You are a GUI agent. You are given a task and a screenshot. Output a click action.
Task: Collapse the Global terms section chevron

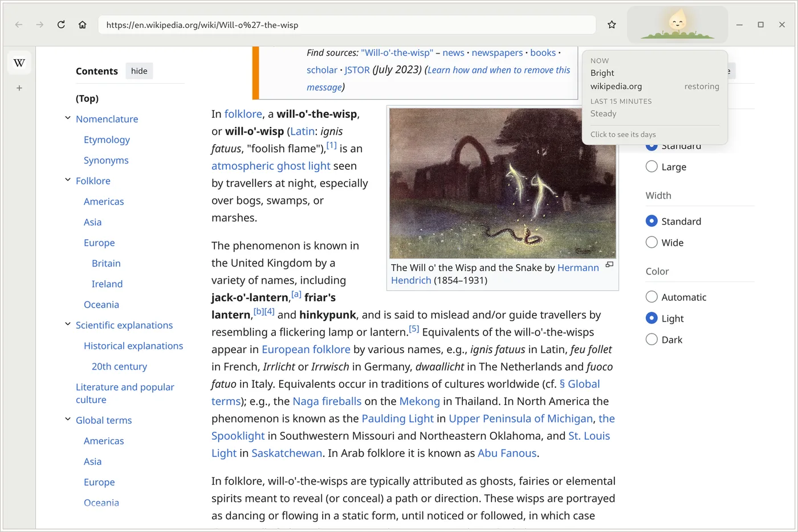pos(68,420)
